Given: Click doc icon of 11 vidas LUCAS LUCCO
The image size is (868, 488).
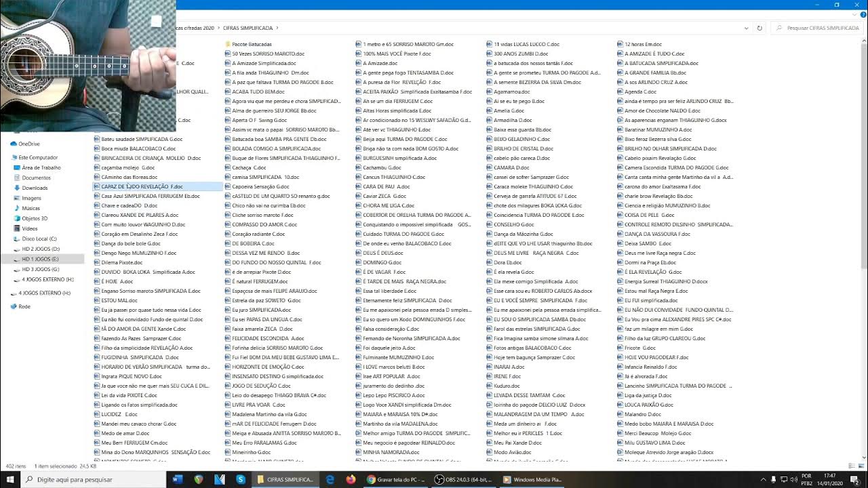Looking at the screenshot, I should (x=490, y=44).
